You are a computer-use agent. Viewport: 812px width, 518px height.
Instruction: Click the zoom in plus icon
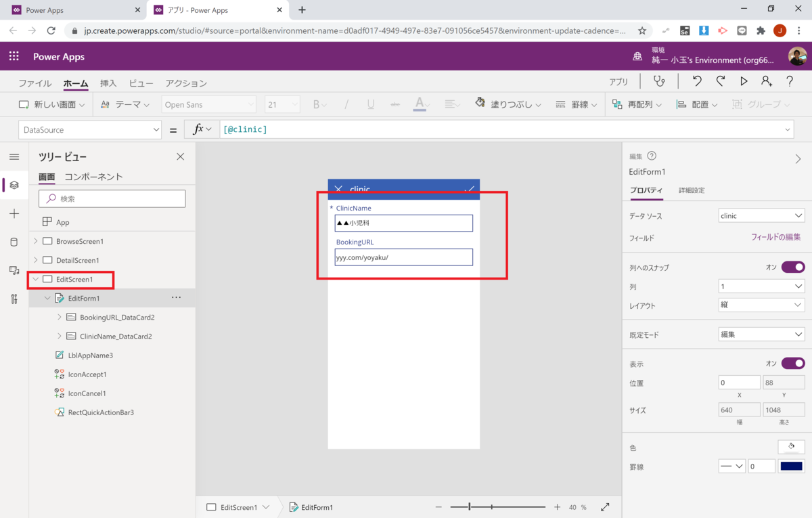(x=557, y=506)
